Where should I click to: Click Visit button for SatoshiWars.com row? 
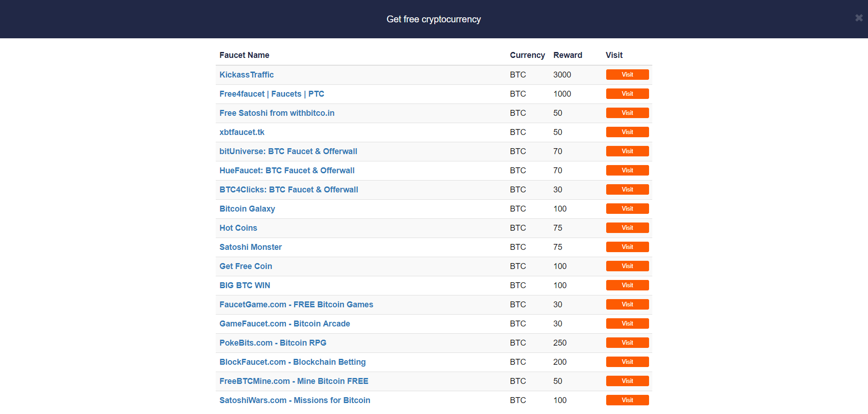(x=627, y=400)
